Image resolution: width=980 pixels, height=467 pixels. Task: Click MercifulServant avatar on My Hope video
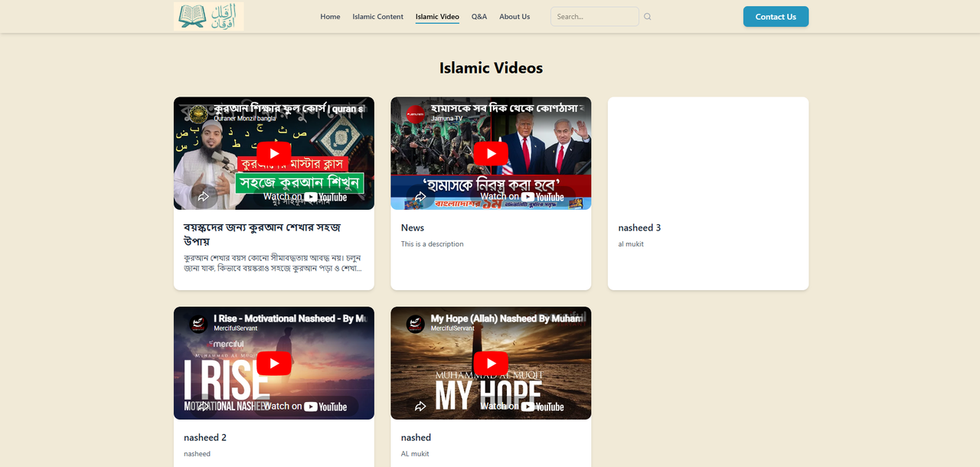click(416, 324)
